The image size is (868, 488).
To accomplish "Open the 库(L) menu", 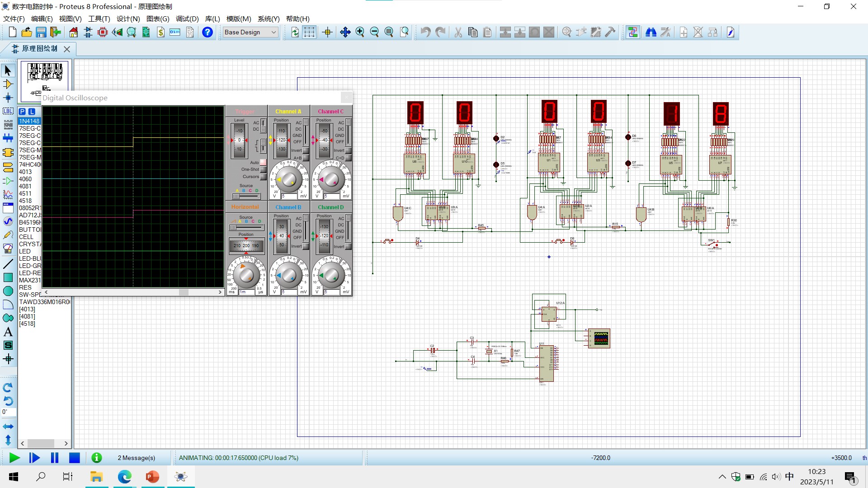I will tap(212, 19).
